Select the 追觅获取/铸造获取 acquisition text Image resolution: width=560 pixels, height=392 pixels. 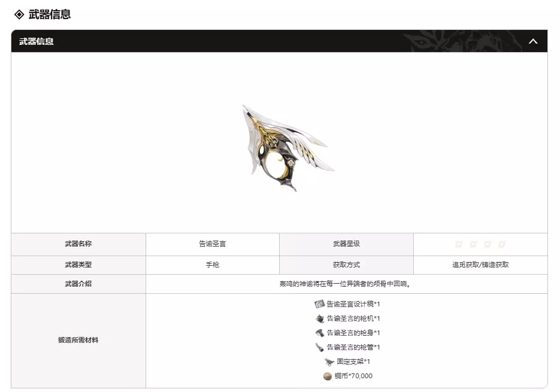click(480, 265)
